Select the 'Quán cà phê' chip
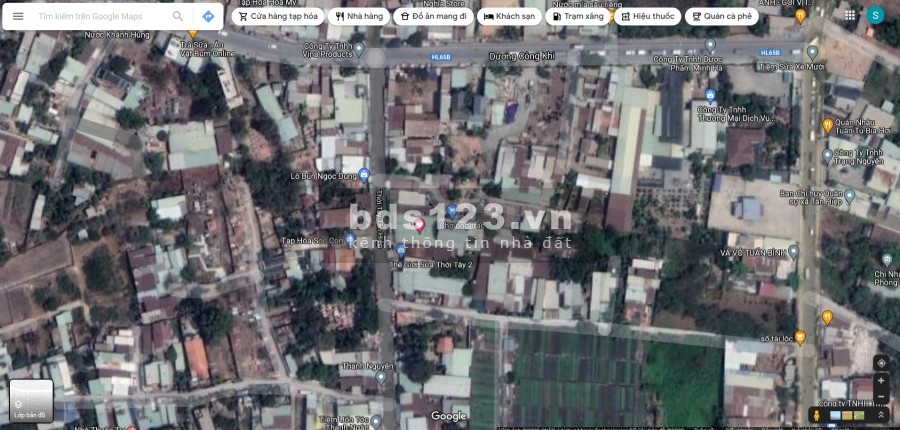The width and height of the screenshot is (900, 430). click(x=721, y=16)
